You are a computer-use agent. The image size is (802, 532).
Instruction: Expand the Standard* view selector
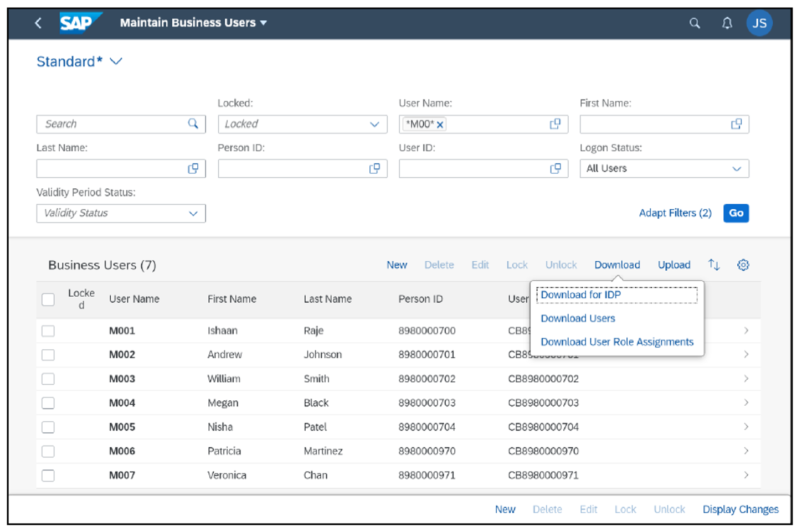[x=116, y=61]
